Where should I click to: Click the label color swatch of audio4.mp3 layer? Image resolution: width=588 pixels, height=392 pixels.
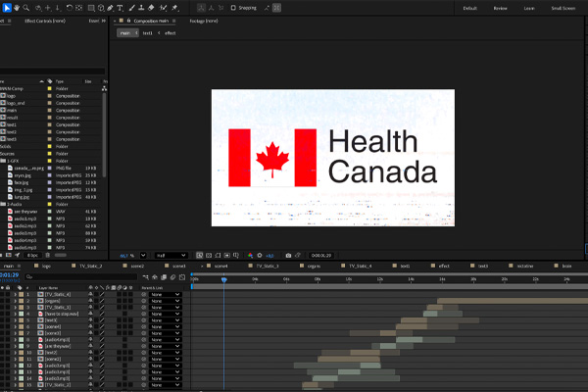pos(21,339)
